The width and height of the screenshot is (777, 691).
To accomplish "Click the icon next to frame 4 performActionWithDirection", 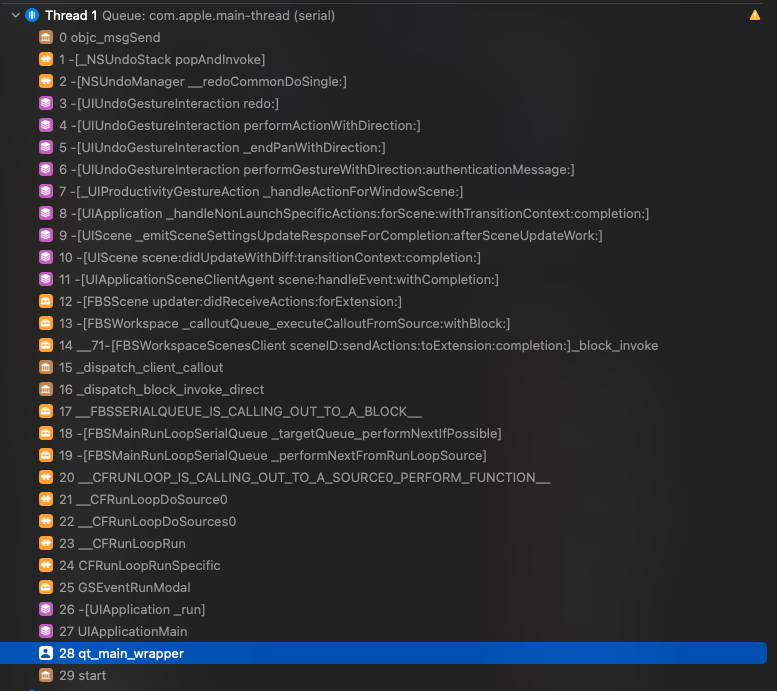I will pos(46,125).
